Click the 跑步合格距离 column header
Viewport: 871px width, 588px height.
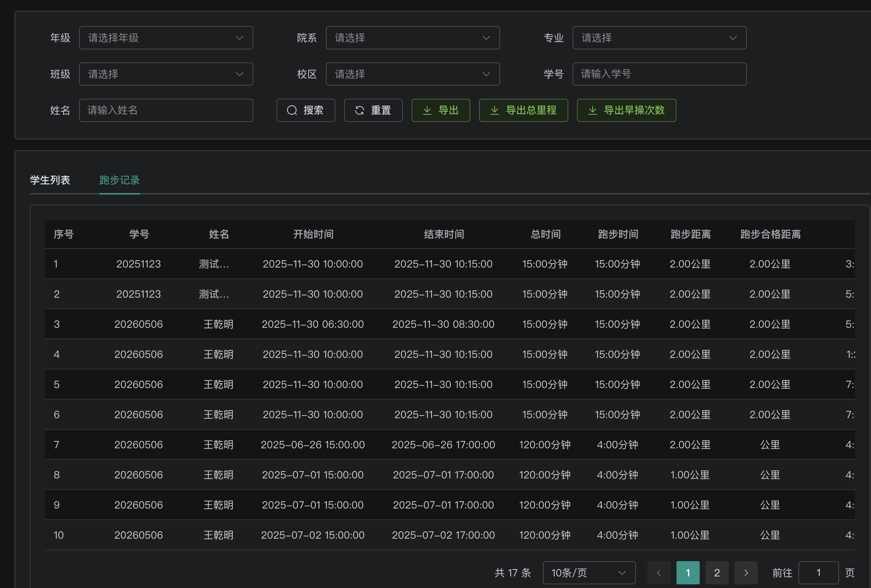(770, 234)
